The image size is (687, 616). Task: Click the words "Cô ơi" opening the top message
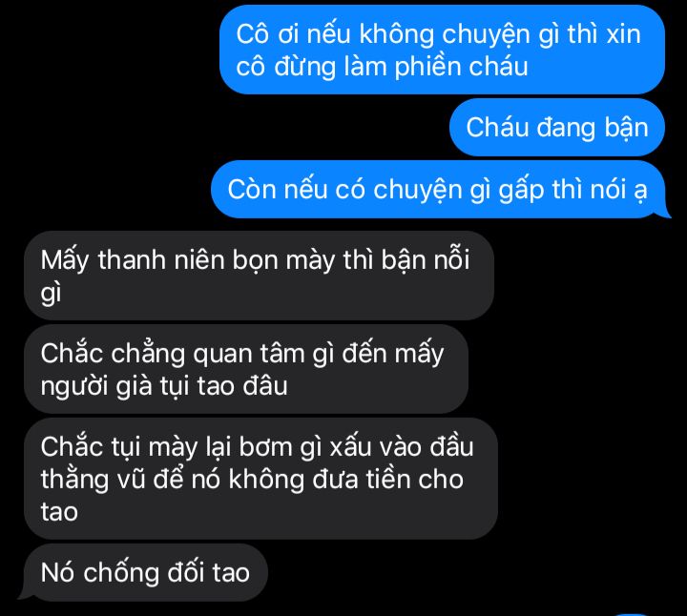pyautogui.click(x=265, y=33)
